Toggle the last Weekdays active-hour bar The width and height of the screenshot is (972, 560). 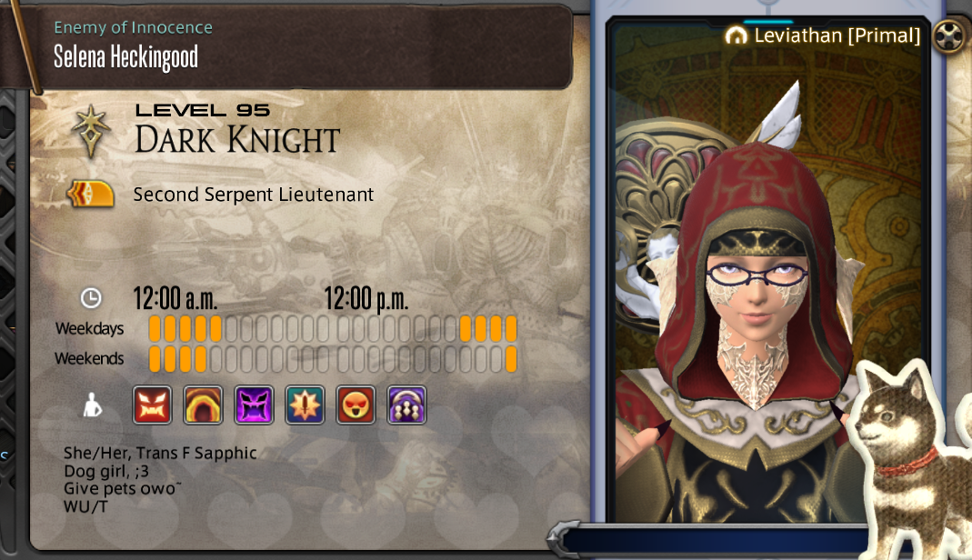coord(511,328)
